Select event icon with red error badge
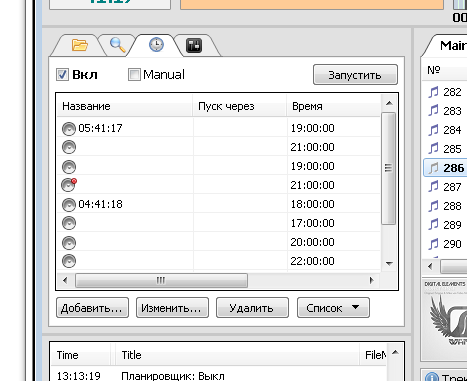 point(69,185)
